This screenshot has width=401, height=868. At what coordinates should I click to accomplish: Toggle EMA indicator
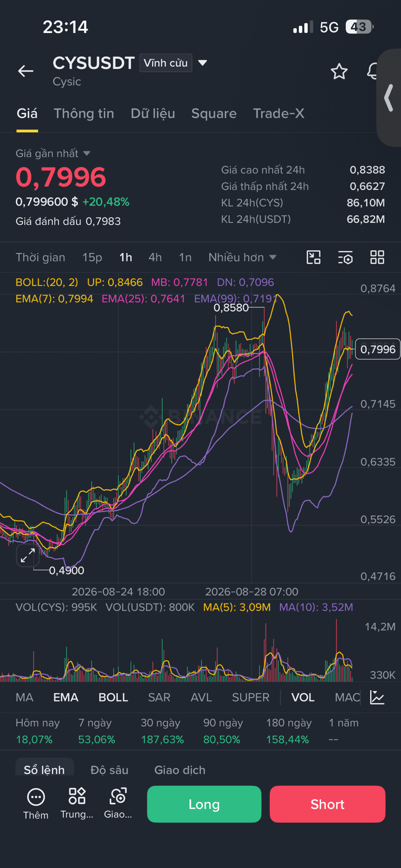[66, 697]
